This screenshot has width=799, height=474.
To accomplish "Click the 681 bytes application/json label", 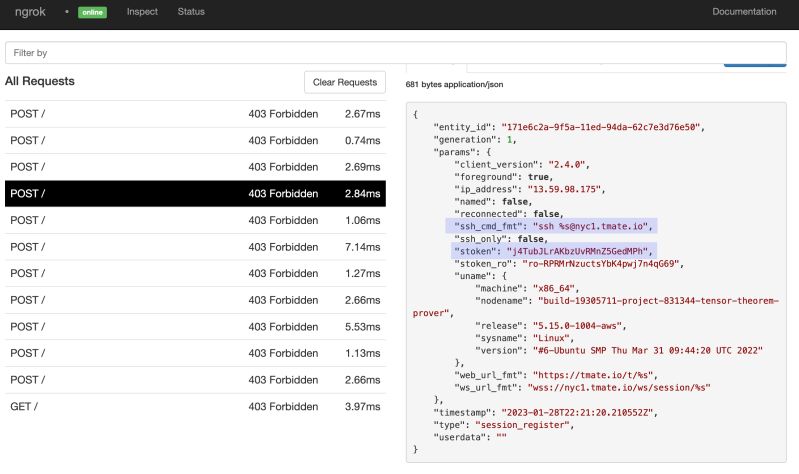I will (x=454, y=85).
